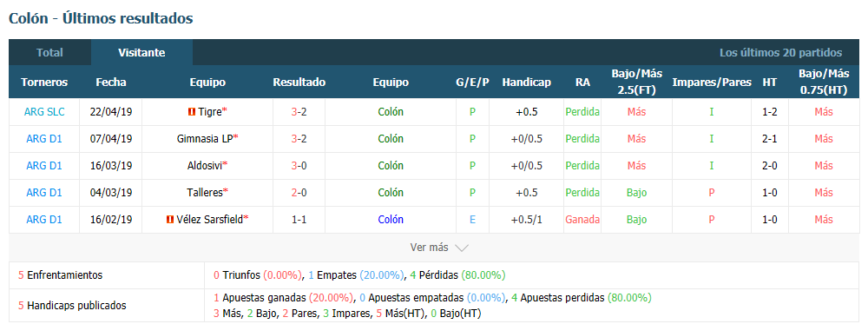Click the red card icon beside Vélez Sarsfield
This screenshot has height=324, width=868.
[x=170, y=220]
